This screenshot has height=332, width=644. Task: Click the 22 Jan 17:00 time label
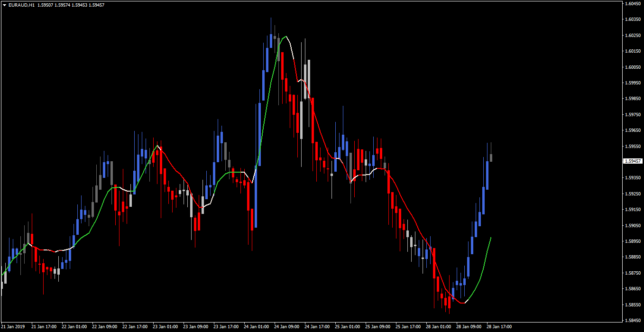pyautogui.click(x=135, y=327)
